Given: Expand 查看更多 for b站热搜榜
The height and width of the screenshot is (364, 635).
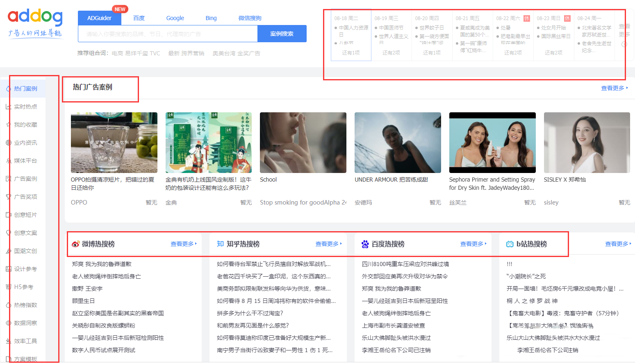Looking at the screenshot, I should 618,244.
